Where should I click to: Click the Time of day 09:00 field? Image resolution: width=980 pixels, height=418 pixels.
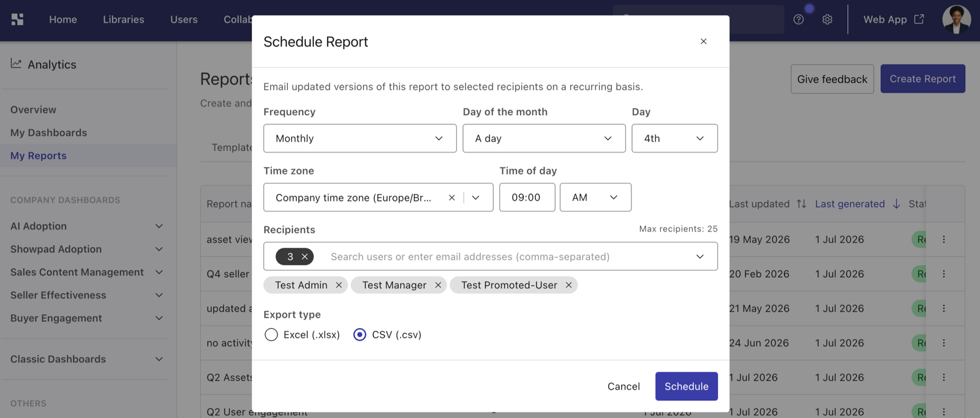point(527,198)
